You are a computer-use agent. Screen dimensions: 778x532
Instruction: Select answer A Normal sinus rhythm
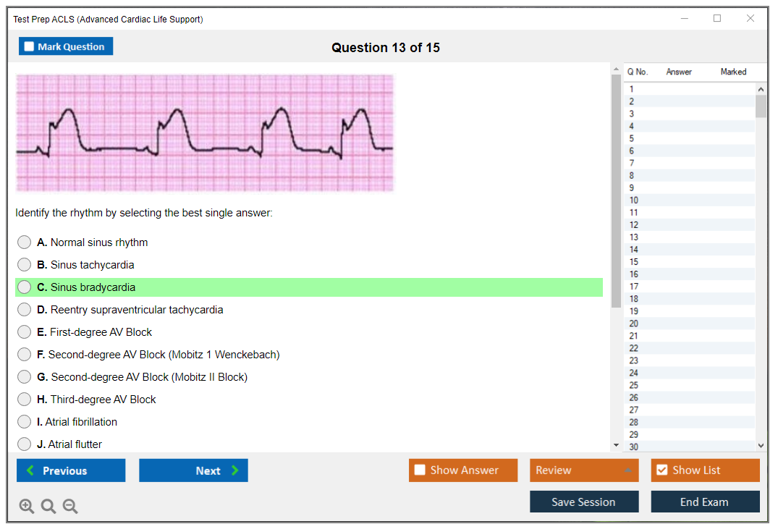[x=25, y=242]
